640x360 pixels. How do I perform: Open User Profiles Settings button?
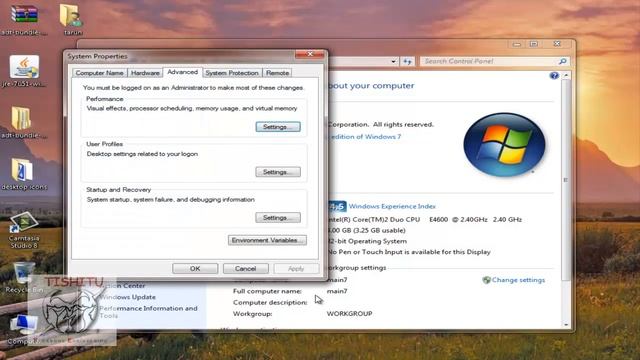pyautogui.click(x=278, y=172)
